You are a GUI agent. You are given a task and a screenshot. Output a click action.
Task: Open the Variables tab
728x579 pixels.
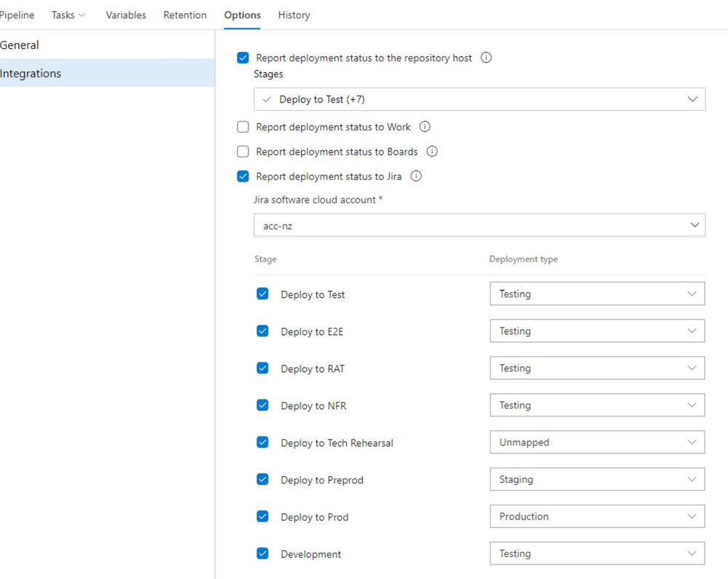point(125,15)
